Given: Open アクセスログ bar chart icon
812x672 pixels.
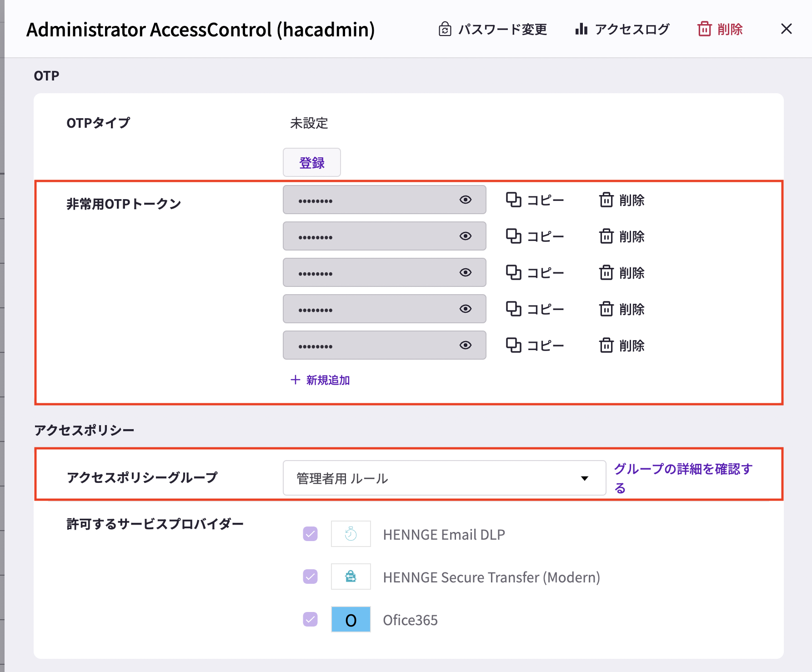Looking at the screenshot, I should (581, 29).
